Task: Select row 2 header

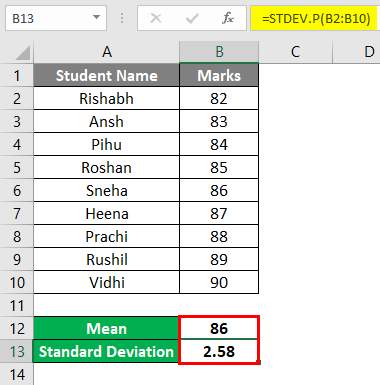Action: click(x=17, y=99)
